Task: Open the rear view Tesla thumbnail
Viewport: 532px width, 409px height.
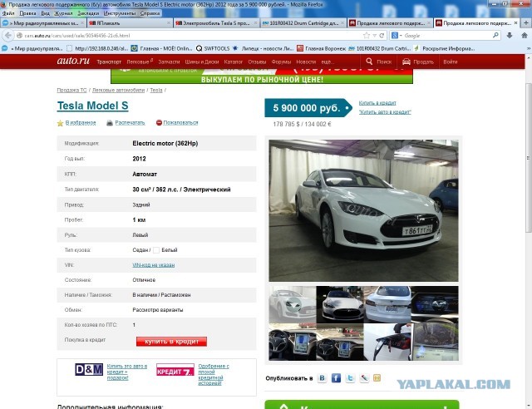Action: 387,304
